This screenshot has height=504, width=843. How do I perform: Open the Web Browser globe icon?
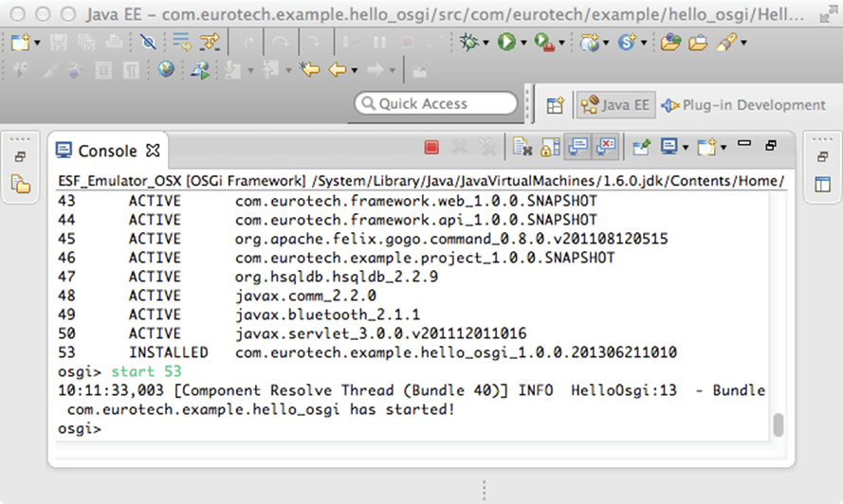[x=166, y=69]
